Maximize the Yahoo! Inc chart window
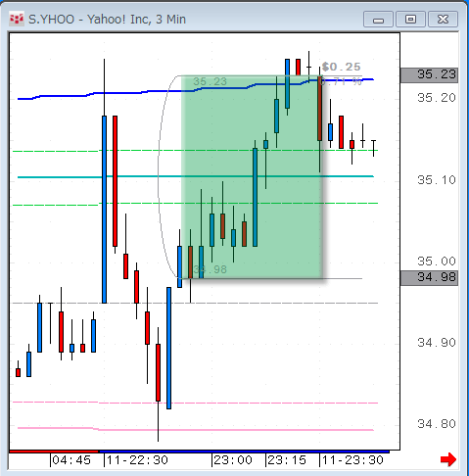Screen dimensions: 469x476 coord(410,20)
